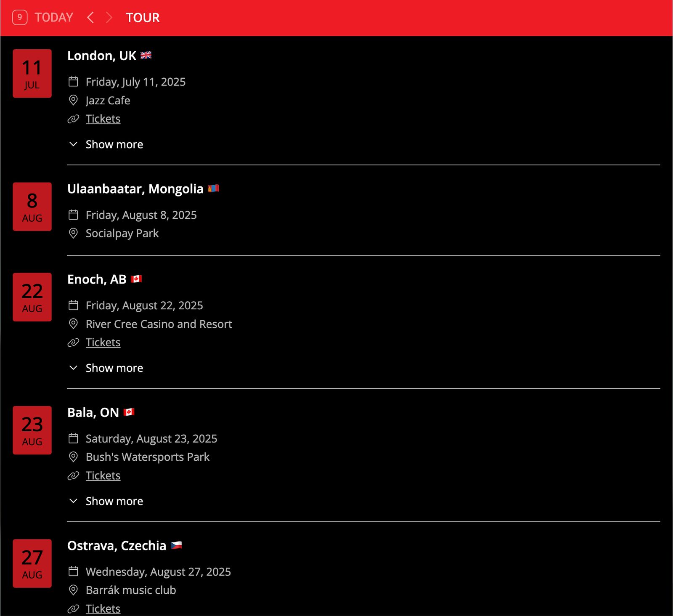The height and width of the screenshot is (616, 673).
Task: Expand Show more for London event
Action: point(114,144)
